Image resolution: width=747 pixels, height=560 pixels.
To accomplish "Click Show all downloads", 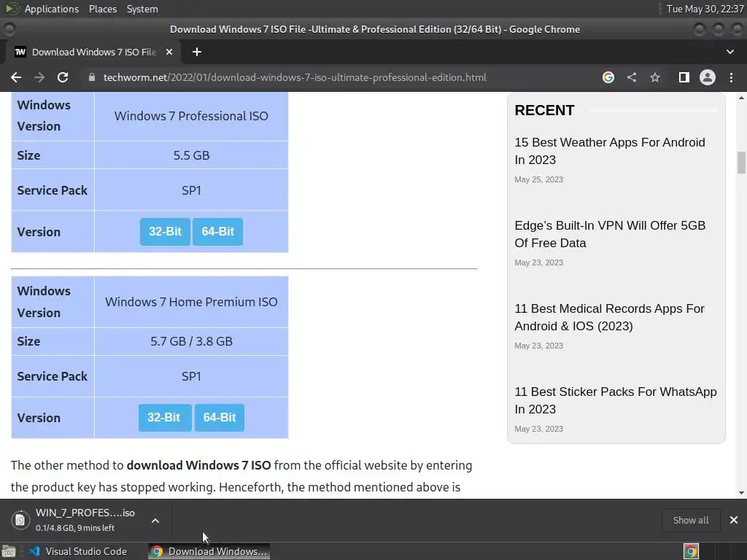I will 691,520.
